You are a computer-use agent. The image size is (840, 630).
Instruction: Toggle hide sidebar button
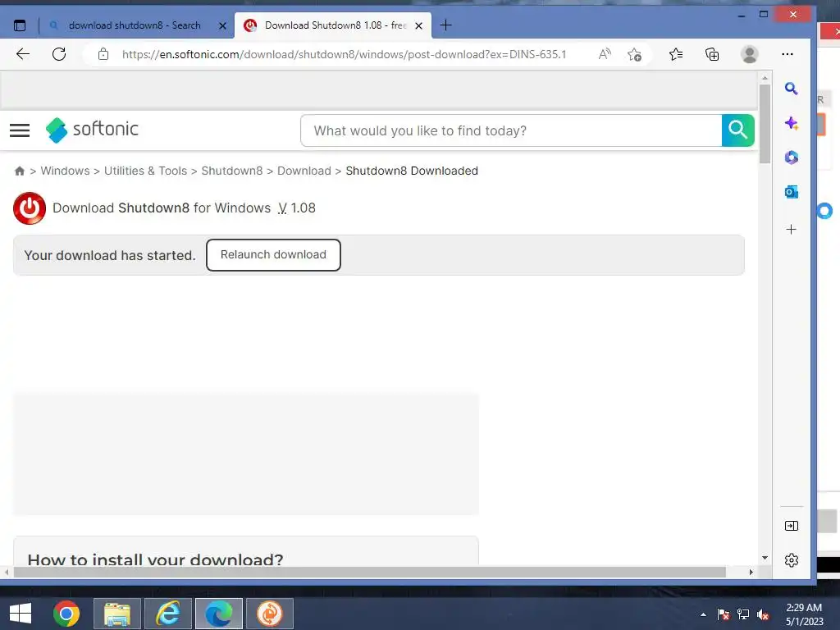tap(792, 526)
